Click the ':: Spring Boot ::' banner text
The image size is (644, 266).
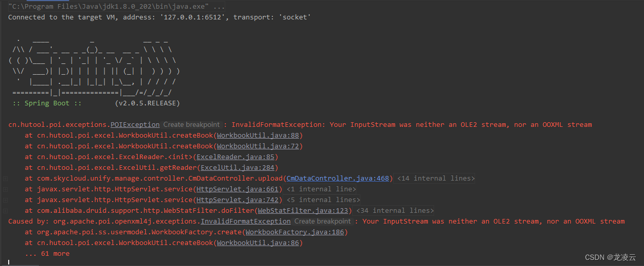47,103
